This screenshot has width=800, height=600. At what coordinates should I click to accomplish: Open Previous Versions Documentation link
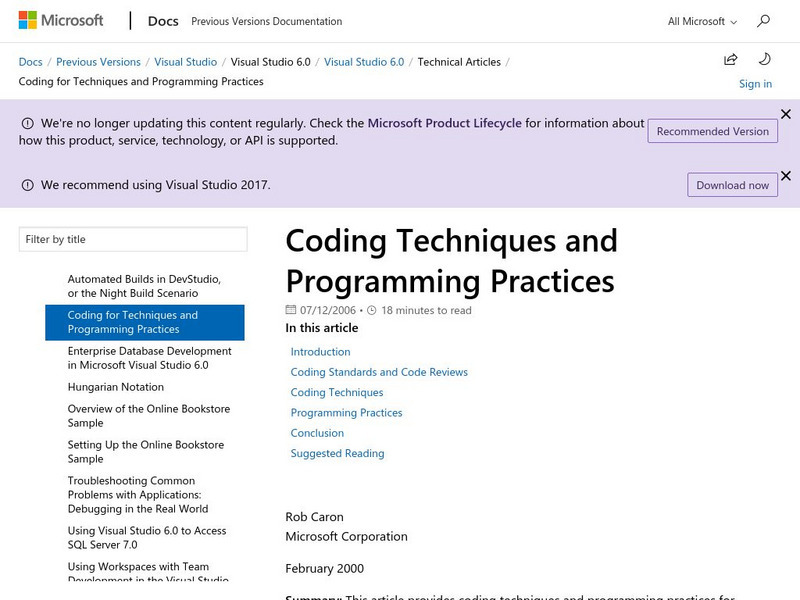click(x=266, y=21)
